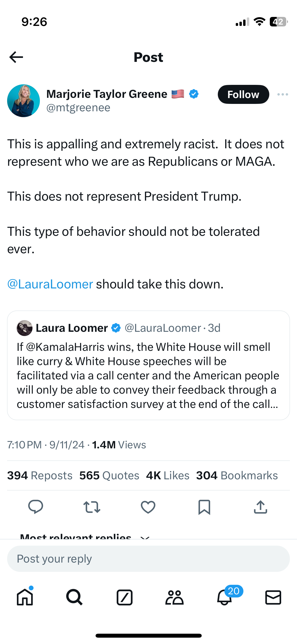297x644 pixels.
Task: Tap the back arrow icon
Action: coord(16,57)
